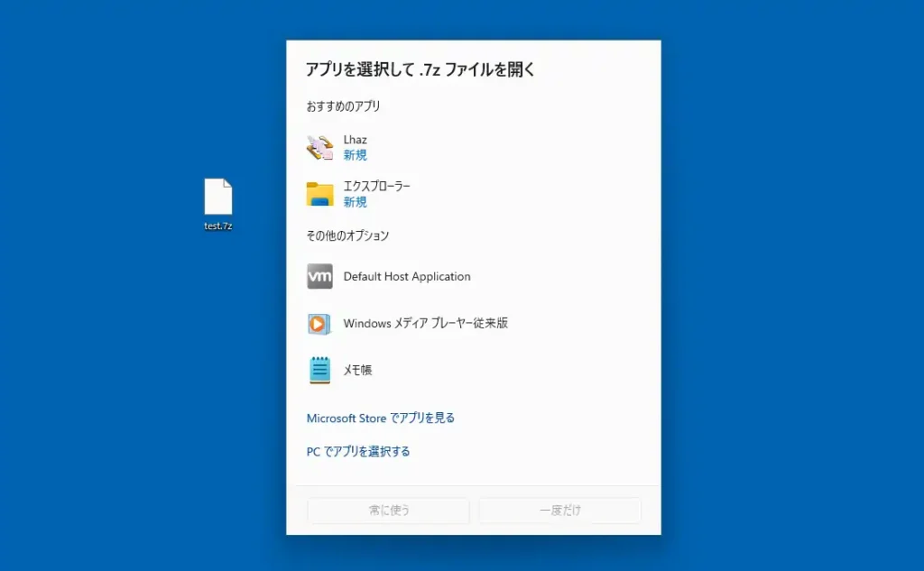
Task: Click PC でアプリを選択する
Action: pyautogui.click(x=359, y=450)
